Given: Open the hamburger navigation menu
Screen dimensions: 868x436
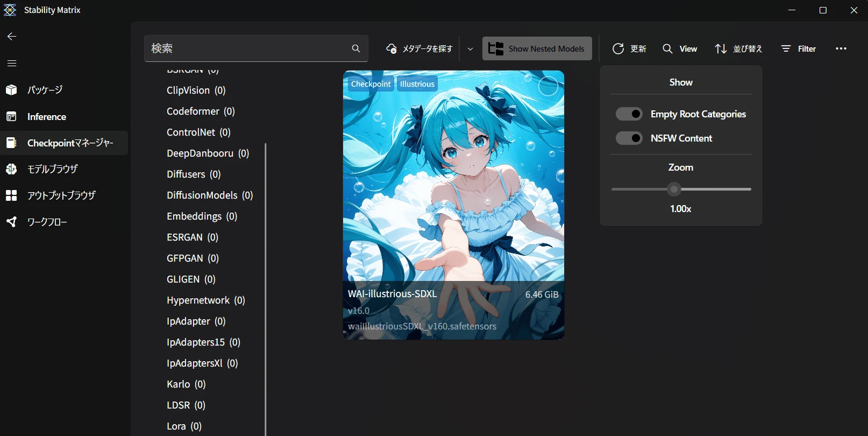Looking at the screenshot, I should [12, 63].
